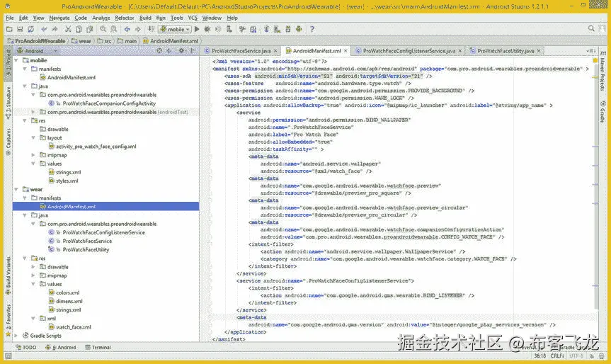Open the Build menu
Image resolution: width=611 pixels, height=364 pixels.
point(145,18)
